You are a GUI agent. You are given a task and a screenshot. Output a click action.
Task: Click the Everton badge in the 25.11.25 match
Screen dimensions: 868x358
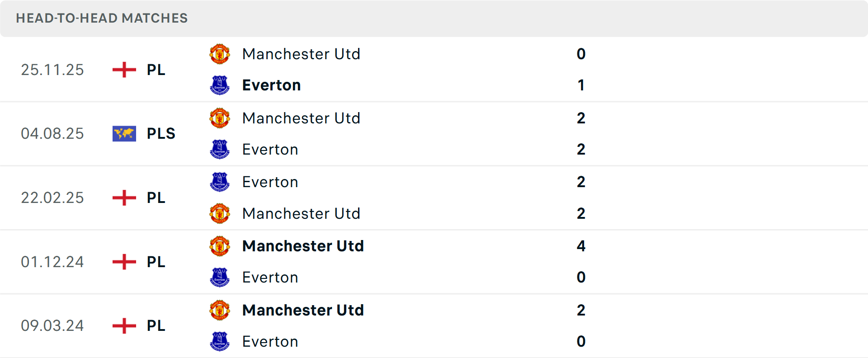pos(220,85)
